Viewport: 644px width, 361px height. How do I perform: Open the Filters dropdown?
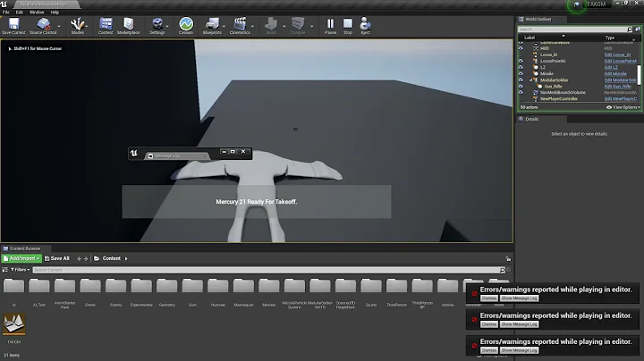[20, 270]
